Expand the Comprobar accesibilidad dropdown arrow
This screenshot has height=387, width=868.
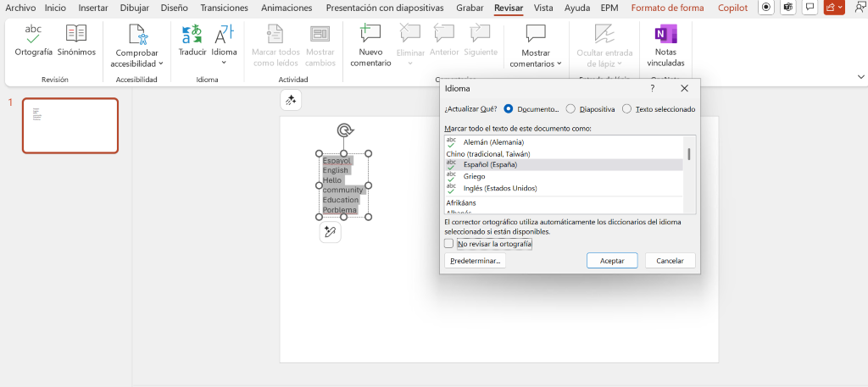(160, 64)
